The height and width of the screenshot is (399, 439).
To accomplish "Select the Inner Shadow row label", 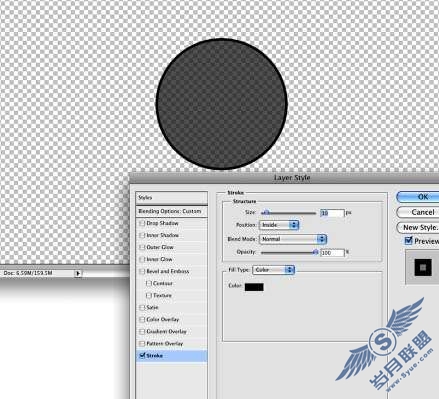I will coord(162,235).
